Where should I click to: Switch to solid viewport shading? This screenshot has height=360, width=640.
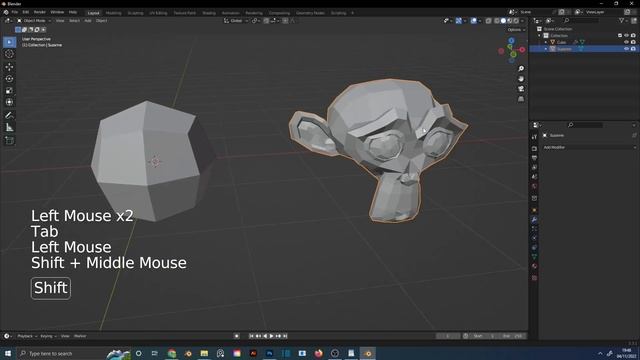pos(503,21)
